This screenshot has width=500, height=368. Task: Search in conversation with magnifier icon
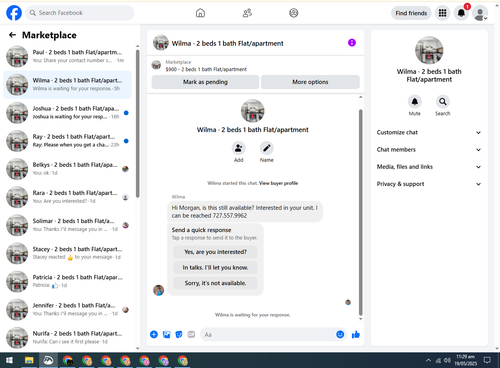443,102
